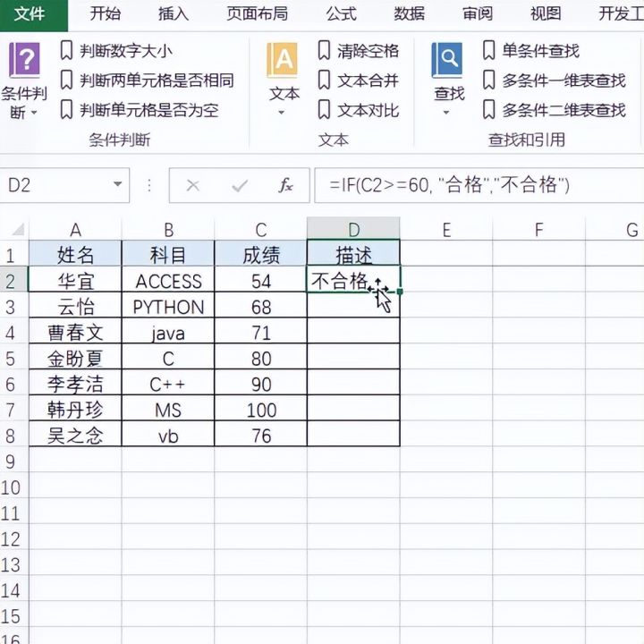
Task: Select column F header
Action: 538,229
